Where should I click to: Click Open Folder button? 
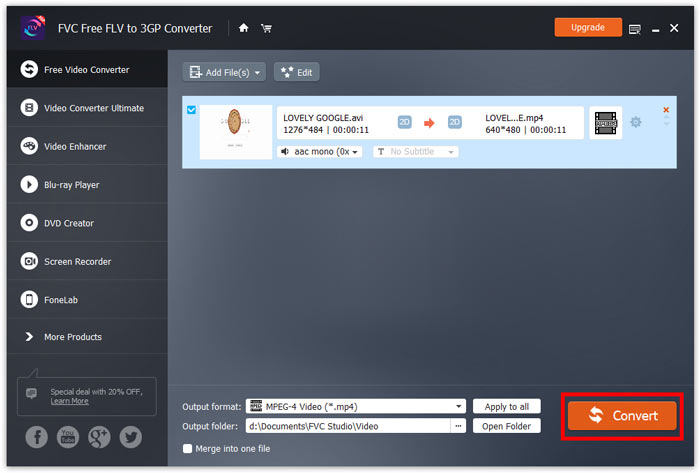(507, 426)
